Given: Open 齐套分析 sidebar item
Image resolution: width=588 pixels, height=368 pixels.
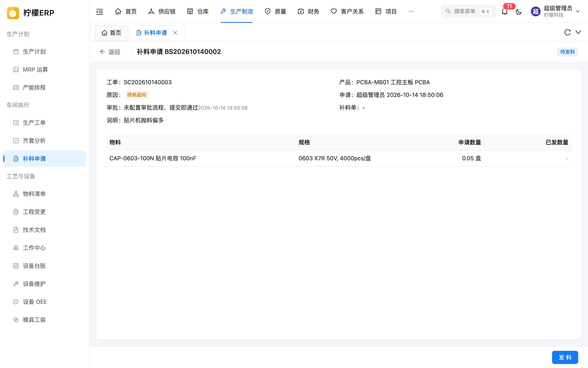Looking at the screenshot, I should [x=45, y=141].
